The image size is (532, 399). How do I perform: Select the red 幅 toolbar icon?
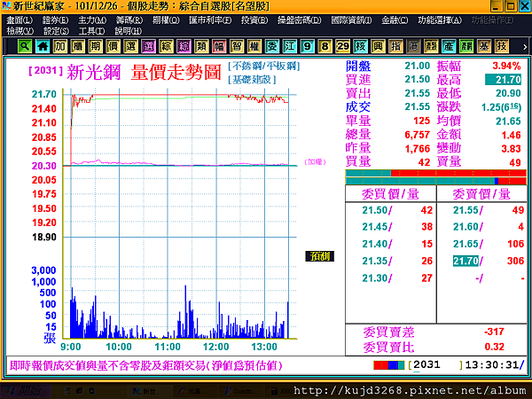219,46
